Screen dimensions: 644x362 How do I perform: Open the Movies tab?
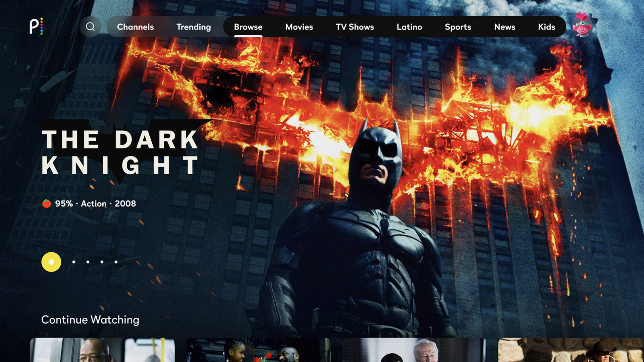click(x=299, y=27)
